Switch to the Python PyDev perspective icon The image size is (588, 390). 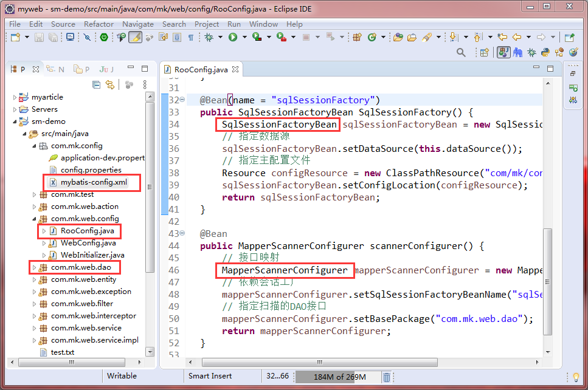click(x=545, y=52)
